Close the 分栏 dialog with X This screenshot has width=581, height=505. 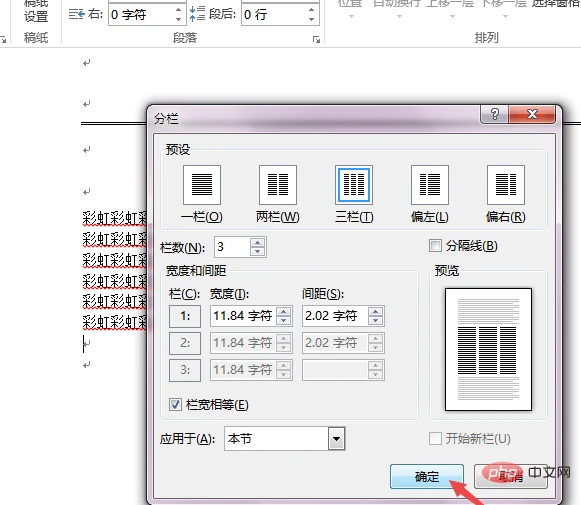pyautogui.click(x=532, y=114)
